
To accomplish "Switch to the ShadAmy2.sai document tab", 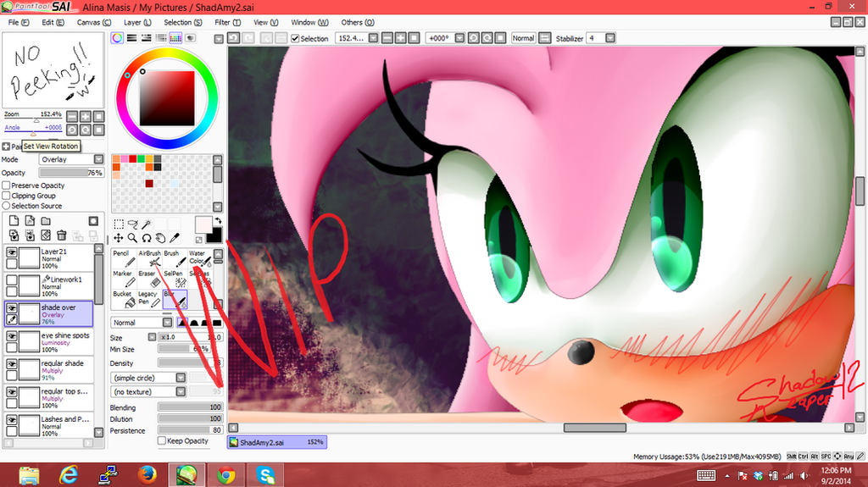I will coord(277,442).
